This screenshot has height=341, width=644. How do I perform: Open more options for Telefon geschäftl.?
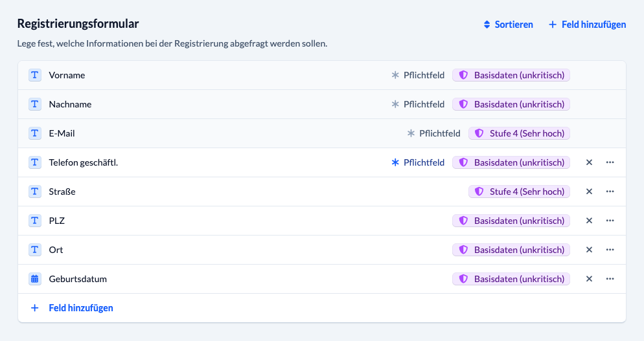coord(610,162)
